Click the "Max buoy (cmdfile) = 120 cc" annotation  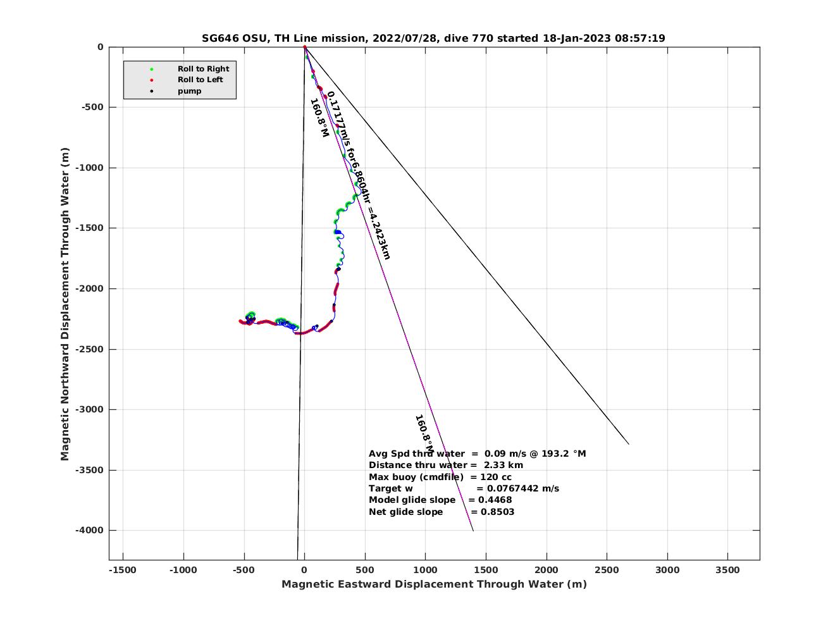440,477
